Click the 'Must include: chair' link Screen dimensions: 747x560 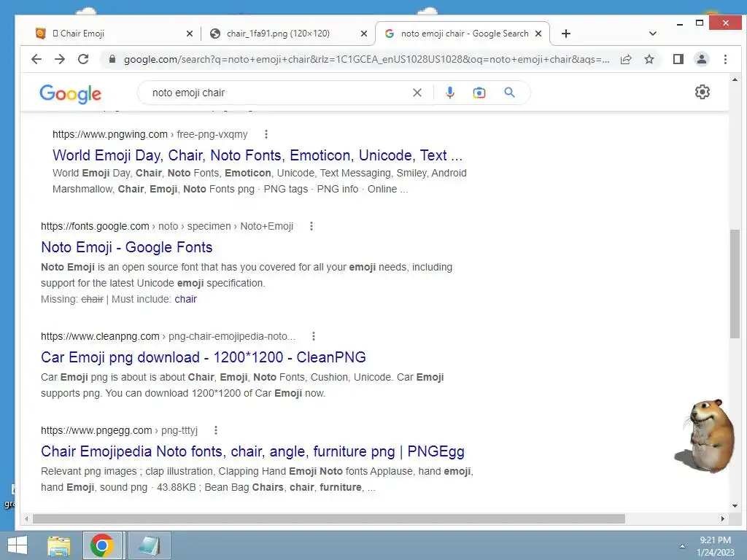[x=186, y=299]
